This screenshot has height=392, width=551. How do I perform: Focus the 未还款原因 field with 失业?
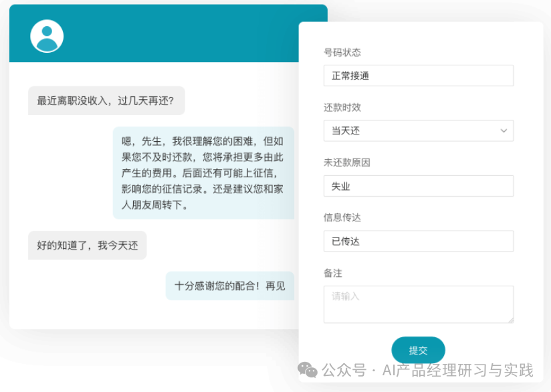(419, 186)
